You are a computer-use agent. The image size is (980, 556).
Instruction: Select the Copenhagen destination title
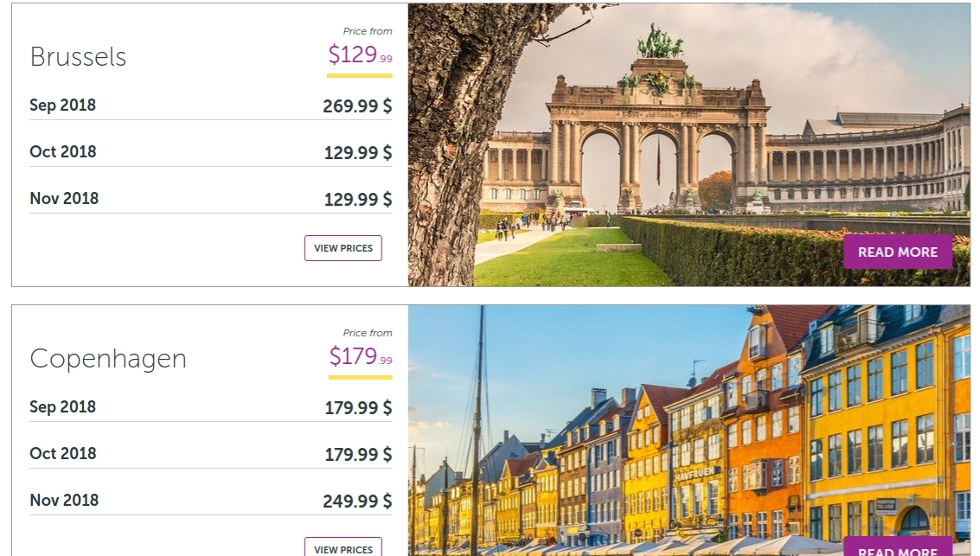point(108,359)
